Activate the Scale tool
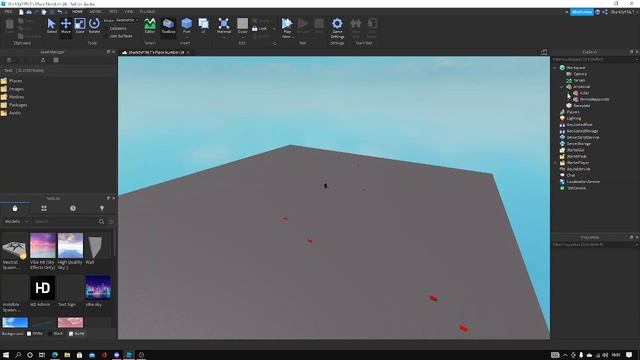 click(x=80, y=26)
